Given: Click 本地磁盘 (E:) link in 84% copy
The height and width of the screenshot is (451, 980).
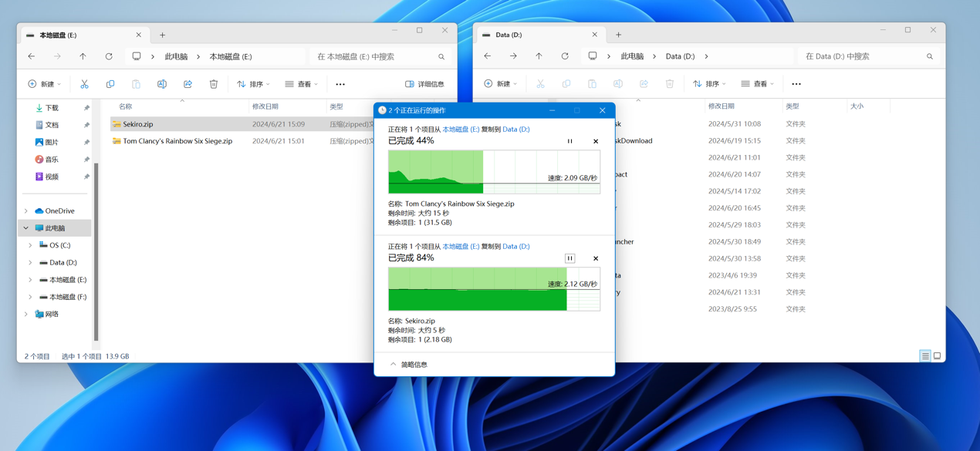Looking at the screenshot, I should click(x=461, y=247).
